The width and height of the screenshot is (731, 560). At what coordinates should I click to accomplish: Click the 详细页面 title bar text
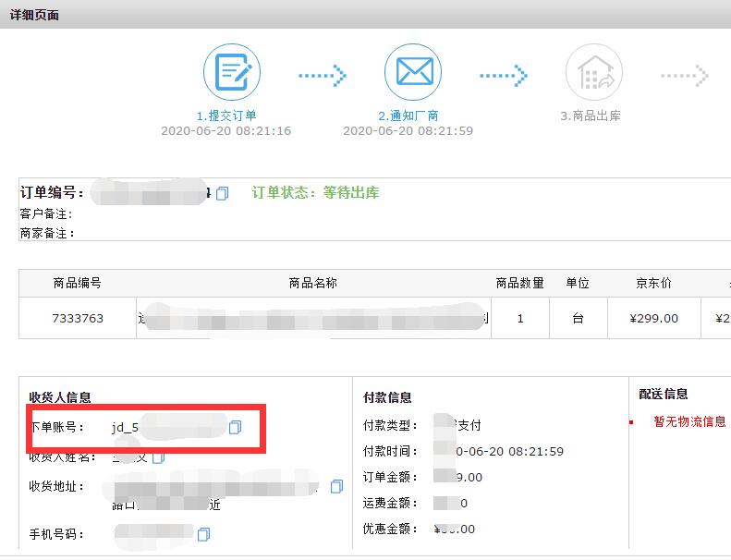(x=34, y=15)
